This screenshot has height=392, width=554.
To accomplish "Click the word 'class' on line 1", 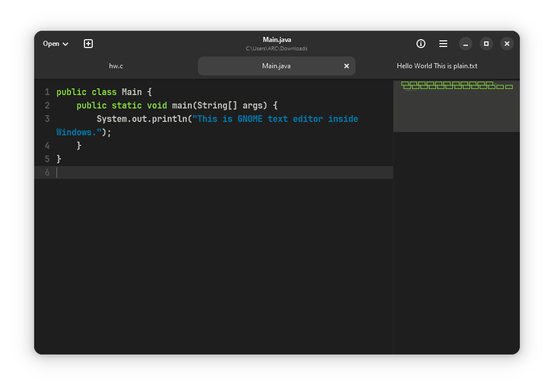I will (x=104, y=92).
